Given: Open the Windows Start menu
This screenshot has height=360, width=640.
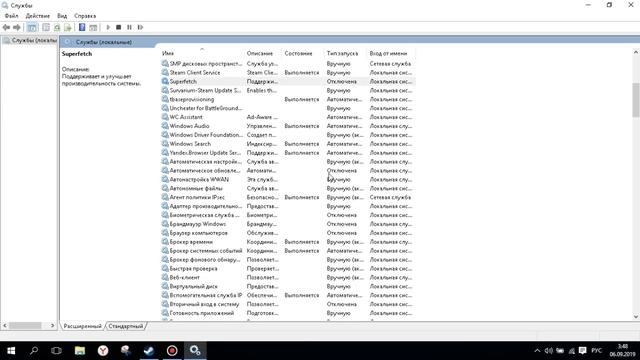Looking at the screenshot, I should 11,351.
